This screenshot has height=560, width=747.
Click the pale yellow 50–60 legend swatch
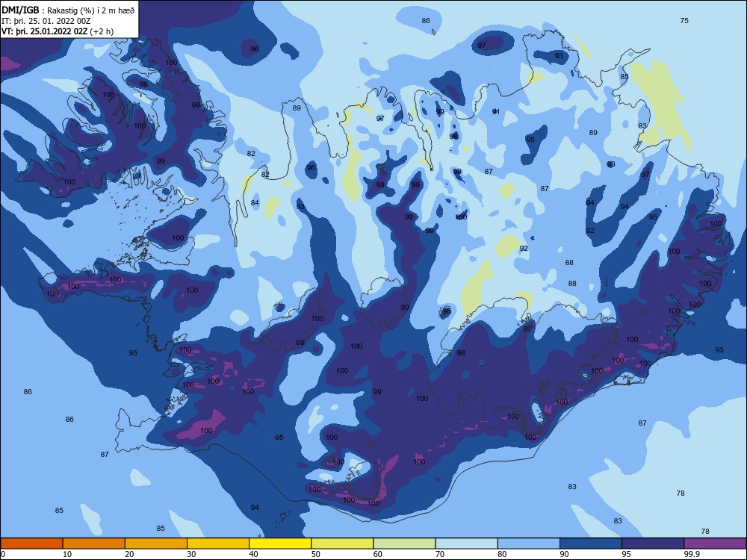click(x=343, y=544)
